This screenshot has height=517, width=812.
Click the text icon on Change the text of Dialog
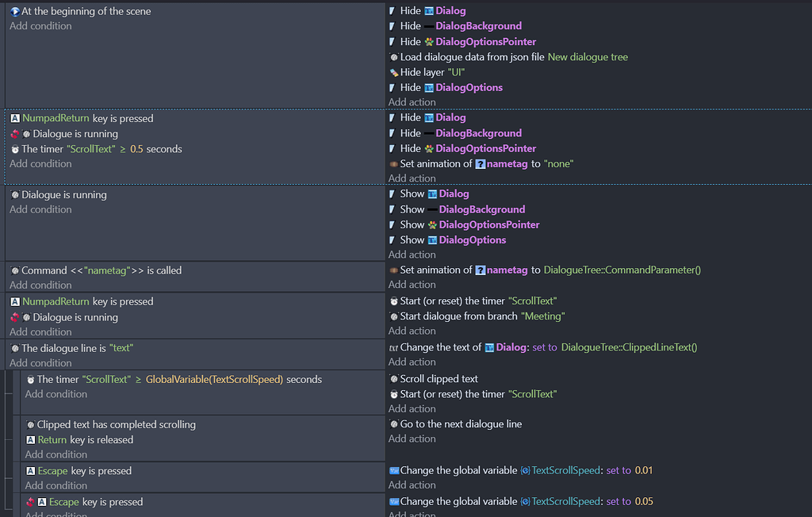(393, 347)
